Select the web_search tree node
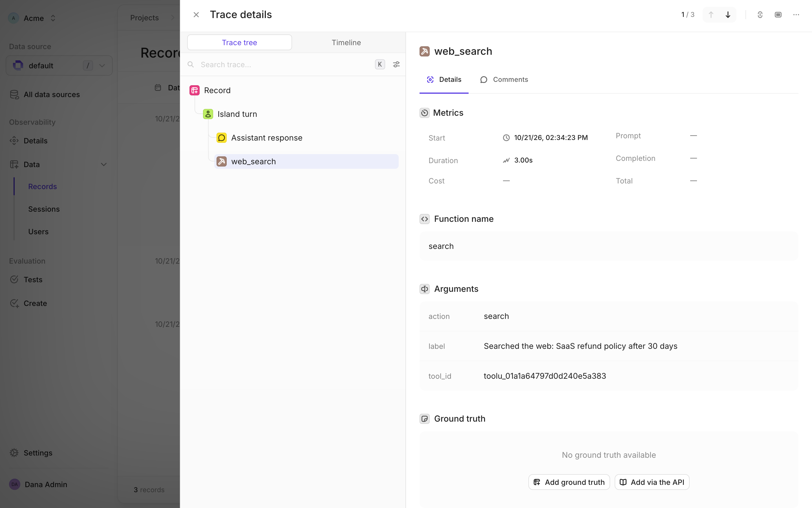The height and width of the screenshot is (508, 812). (306, 161)
